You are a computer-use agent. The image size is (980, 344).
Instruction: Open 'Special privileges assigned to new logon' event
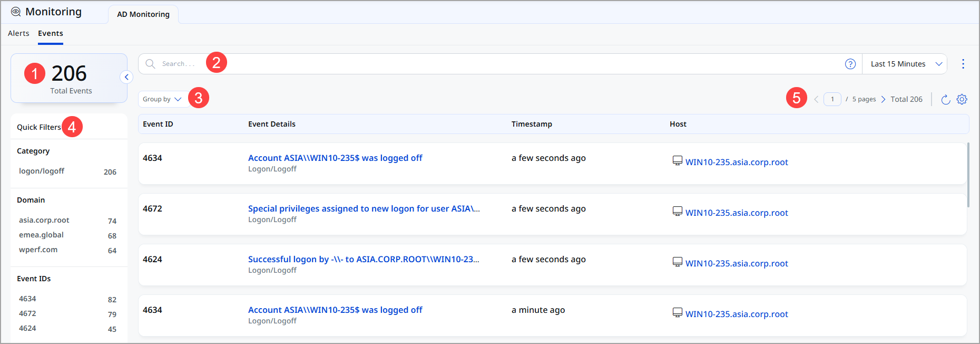364,208
